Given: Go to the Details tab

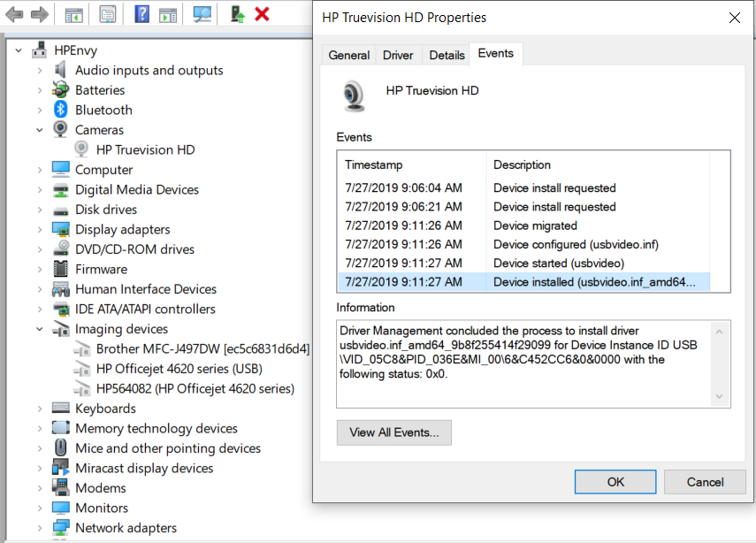Looking at the screenshot, I should [x=447, y=55].
